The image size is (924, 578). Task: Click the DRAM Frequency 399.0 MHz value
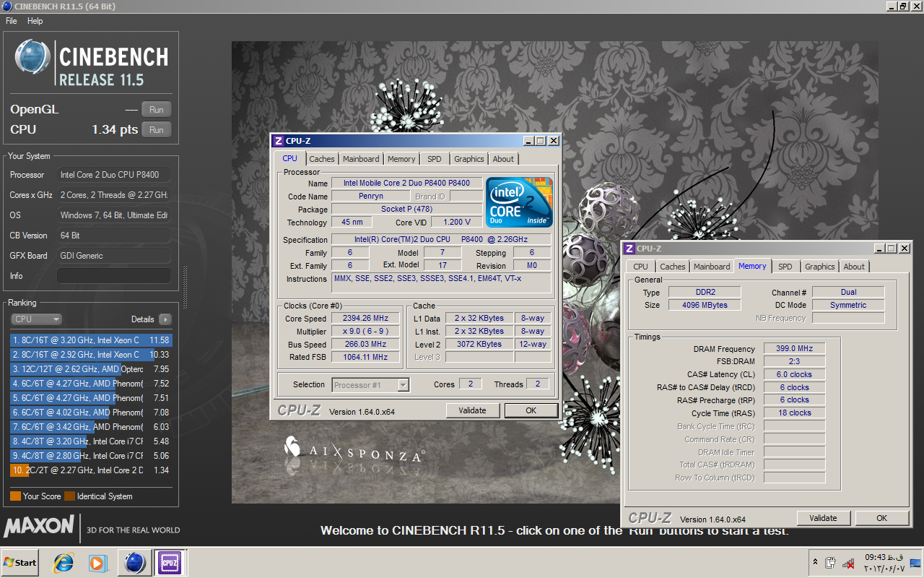tap(794, 349)
